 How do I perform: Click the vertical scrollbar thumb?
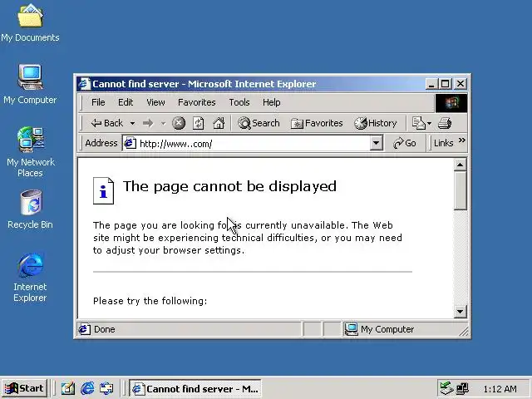click(x=460, y=190)
